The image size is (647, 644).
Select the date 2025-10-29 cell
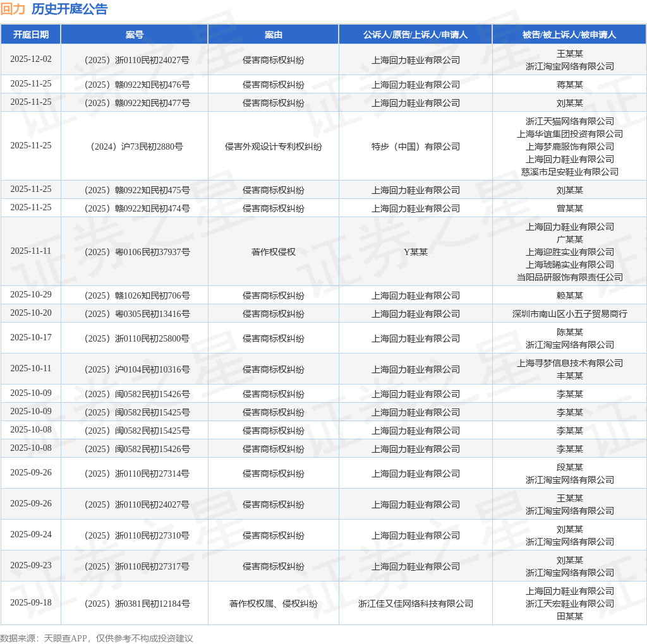click(31, 294)
